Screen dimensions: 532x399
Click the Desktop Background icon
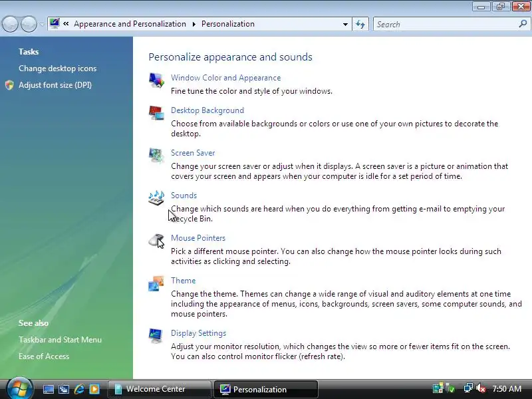click(156, 112)
